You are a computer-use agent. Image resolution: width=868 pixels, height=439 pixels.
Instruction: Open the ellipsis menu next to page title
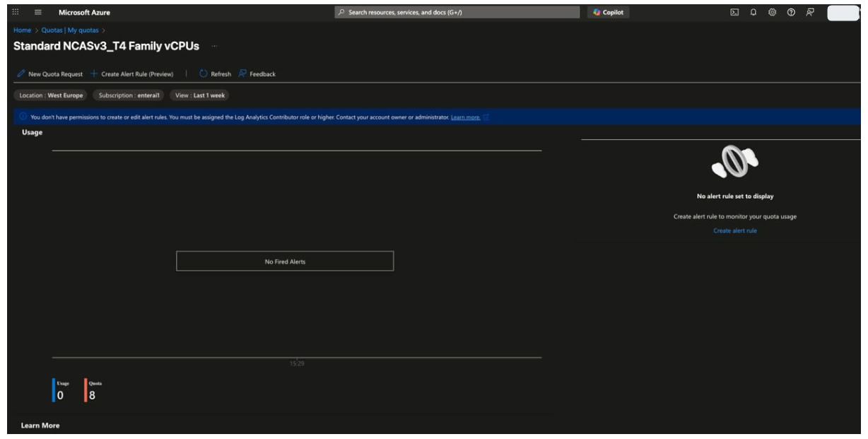tap(213, 47)
